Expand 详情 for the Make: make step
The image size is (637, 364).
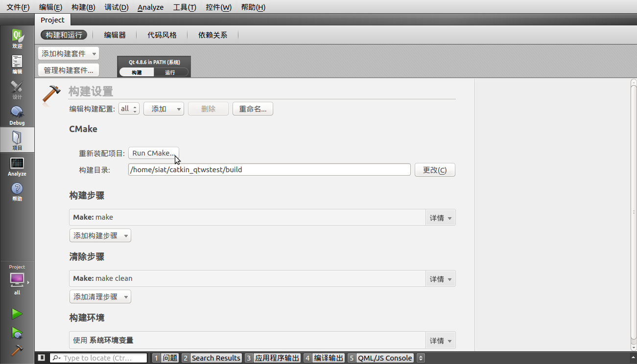pyautogui.click(x=441, y=218)
